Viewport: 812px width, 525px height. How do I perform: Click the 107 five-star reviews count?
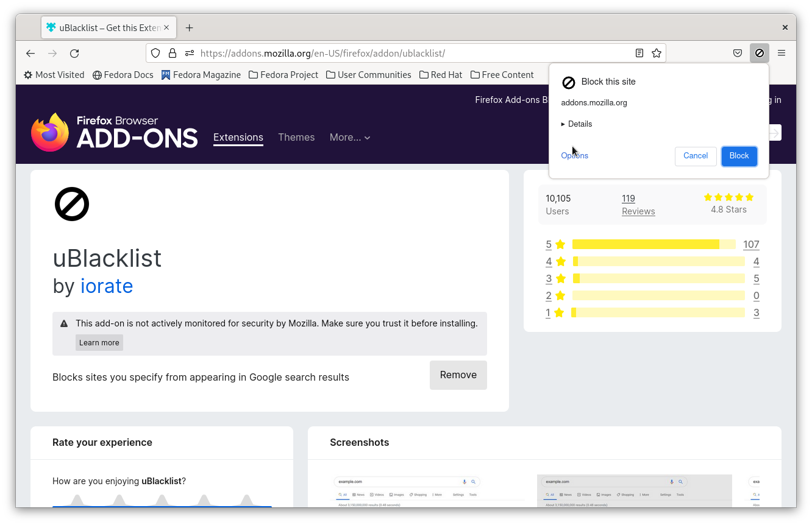pyautogui.click(x=751, y=244)
